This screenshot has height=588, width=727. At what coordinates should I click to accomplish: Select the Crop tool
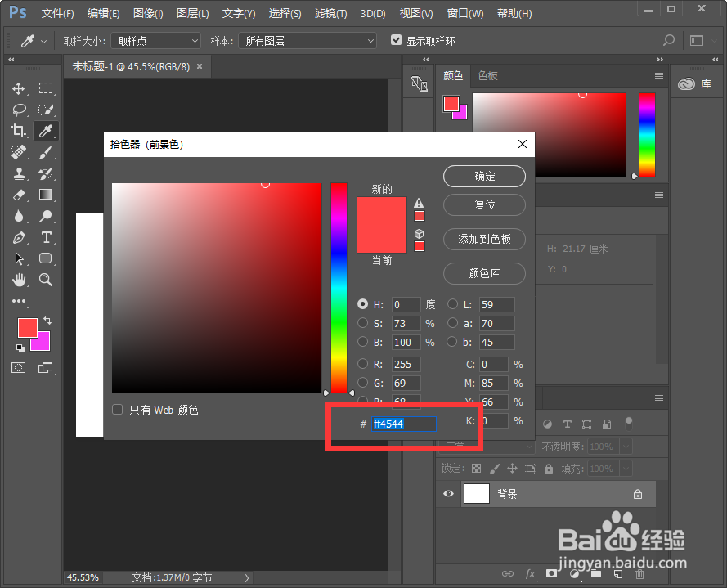tap(19, 131)
